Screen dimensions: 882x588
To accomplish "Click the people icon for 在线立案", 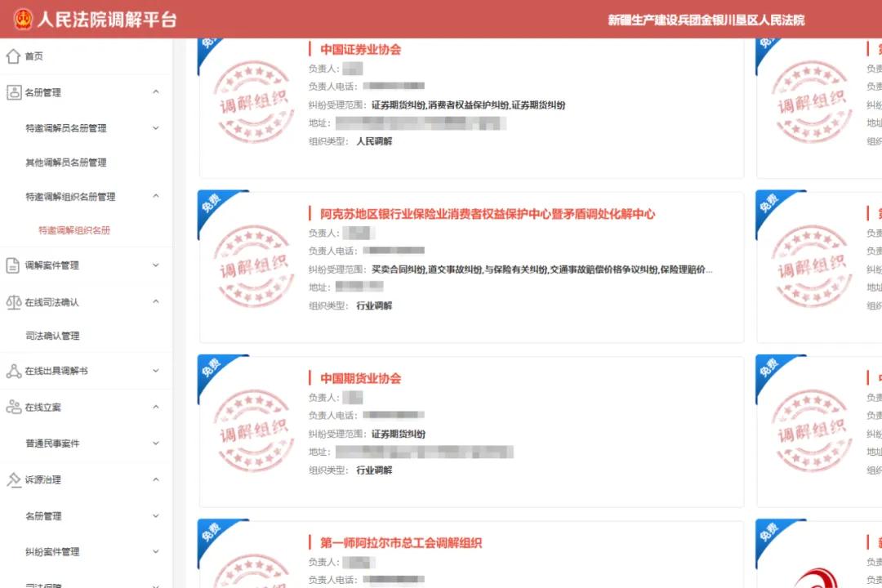I will point(14,407).
